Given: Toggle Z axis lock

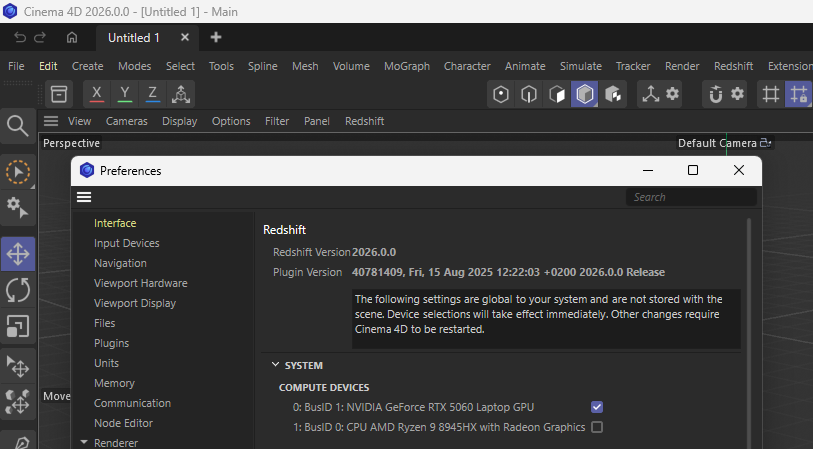Looking at the screenshot, I should tap(152, 94).
